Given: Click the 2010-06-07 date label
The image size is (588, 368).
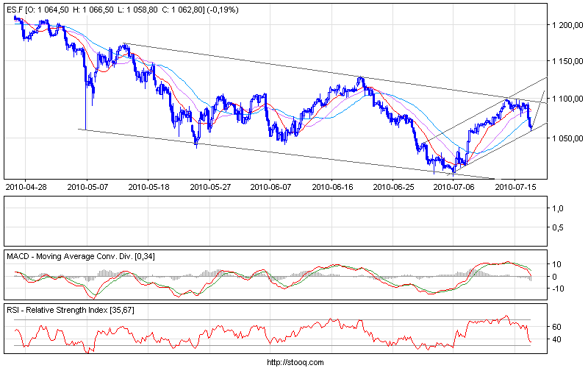Looking at the screenshot, I should pos(270,187).
